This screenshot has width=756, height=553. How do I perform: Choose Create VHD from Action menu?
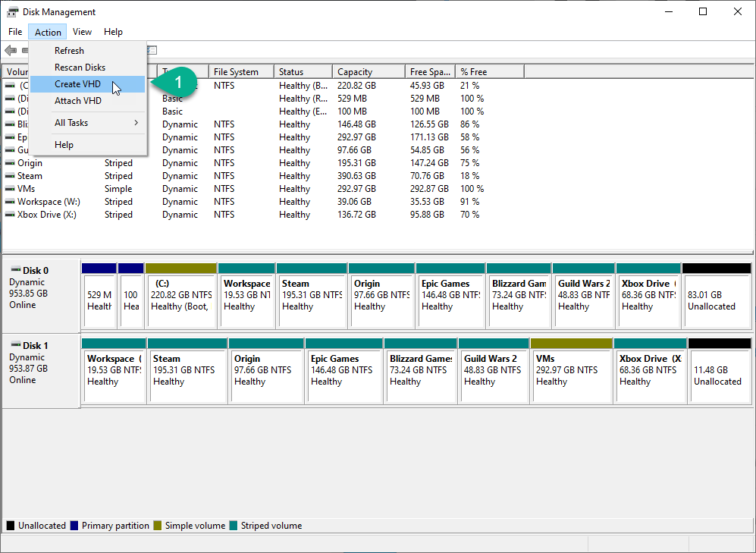point(78,84)
